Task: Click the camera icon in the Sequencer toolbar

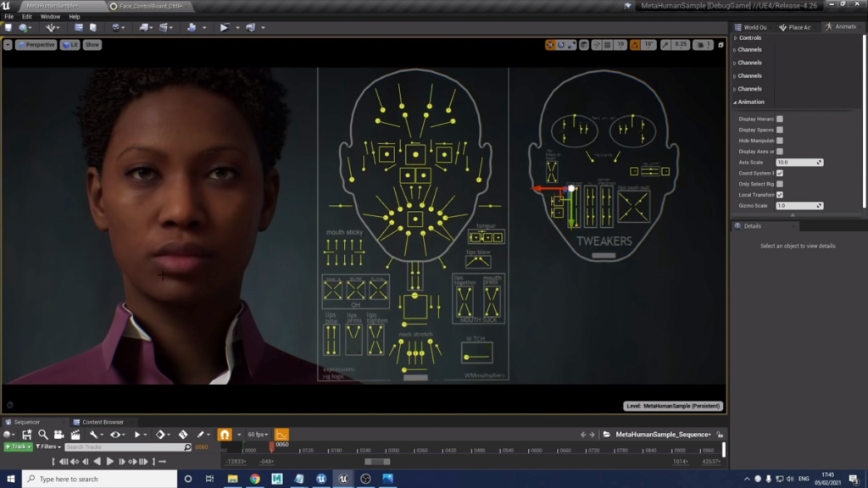Action: tap(58, 434)
